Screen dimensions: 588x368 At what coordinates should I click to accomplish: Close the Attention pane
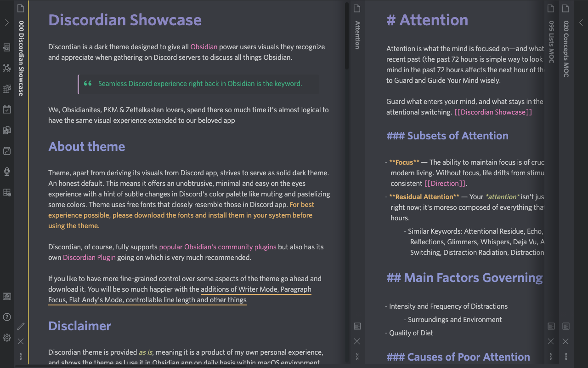click(x=357, y=341)
